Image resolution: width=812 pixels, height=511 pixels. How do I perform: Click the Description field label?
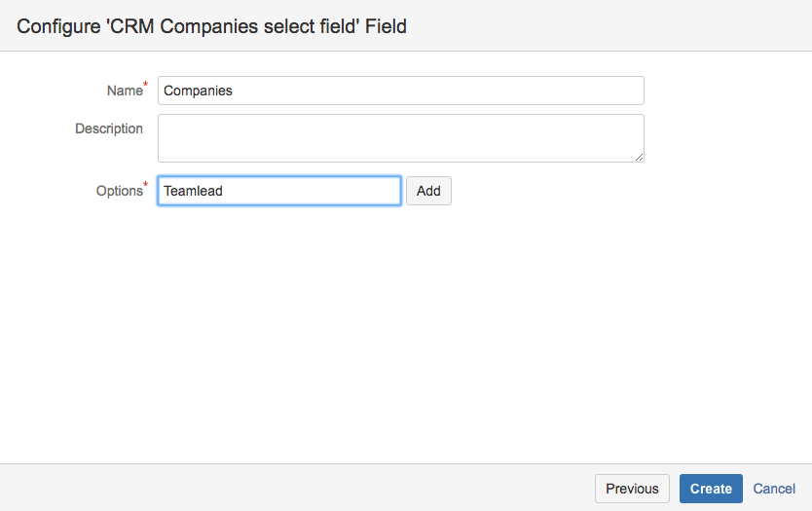[x=109, y=128]
